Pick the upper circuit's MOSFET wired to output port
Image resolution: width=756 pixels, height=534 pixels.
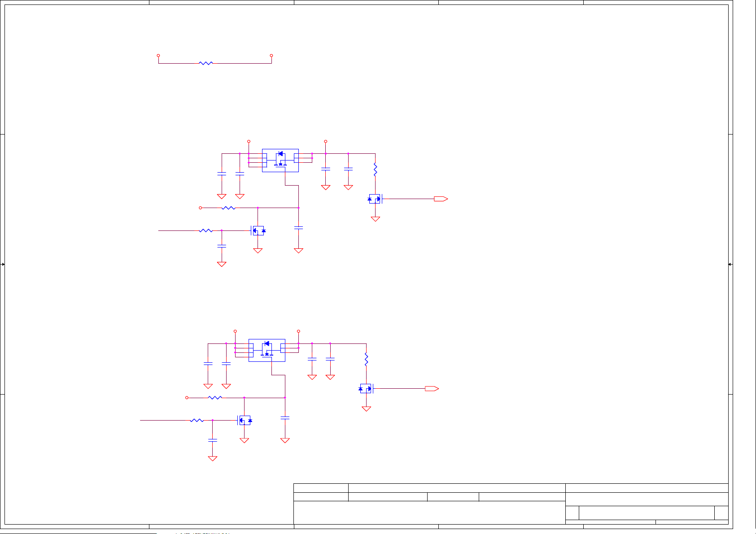(x=375, y=199)
